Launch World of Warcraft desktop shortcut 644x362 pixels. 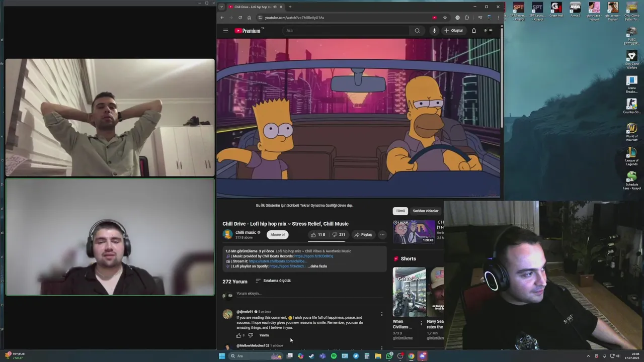(631, 132)
